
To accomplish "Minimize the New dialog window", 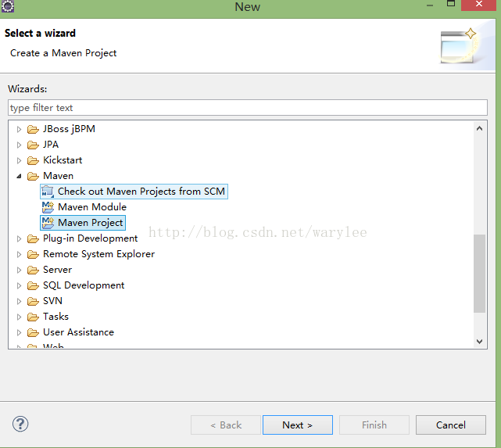I will click(x=430, y=5).
